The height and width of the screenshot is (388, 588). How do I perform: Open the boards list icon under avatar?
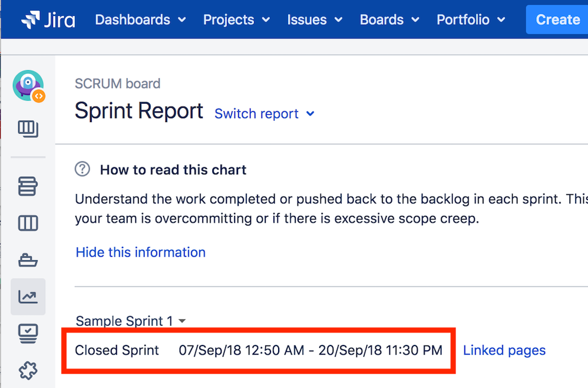click(x=28, y=129)
